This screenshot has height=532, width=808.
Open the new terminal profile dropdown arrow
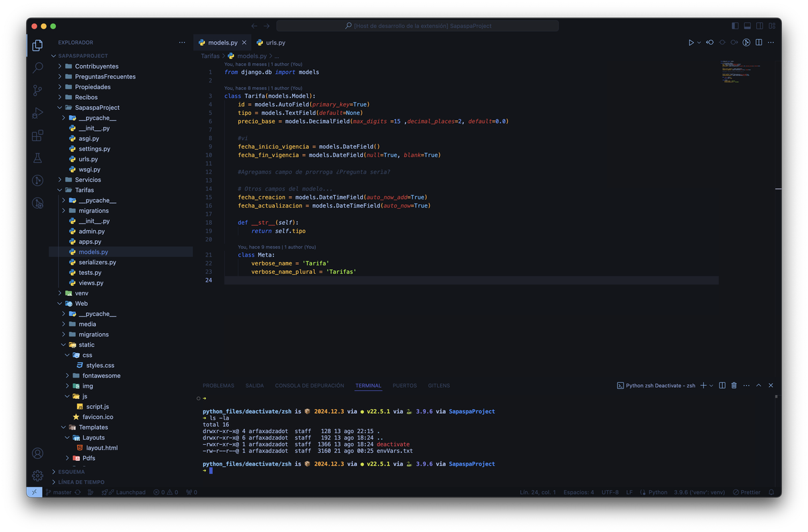[711, 386]
